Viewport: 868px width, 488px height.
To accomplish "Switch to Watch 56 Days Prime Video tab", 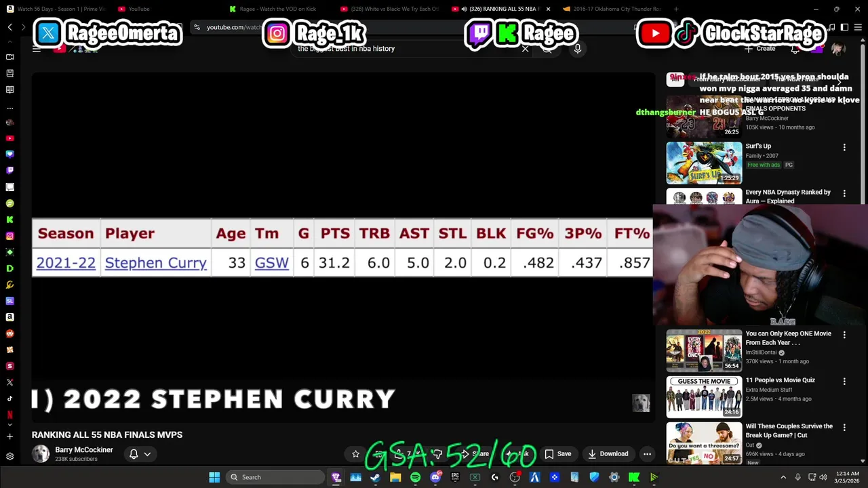I will [x=58, y=9].
